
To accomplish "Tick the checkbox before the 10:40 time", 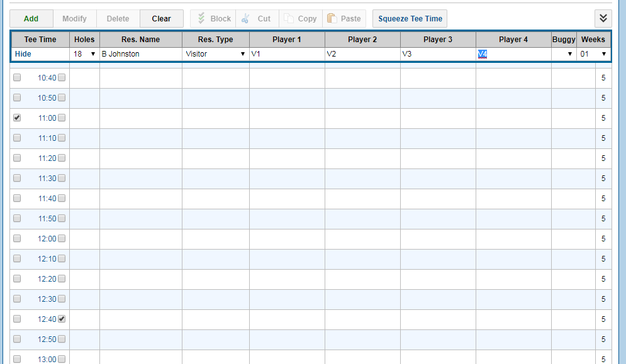I will click(x=17, y=77).
